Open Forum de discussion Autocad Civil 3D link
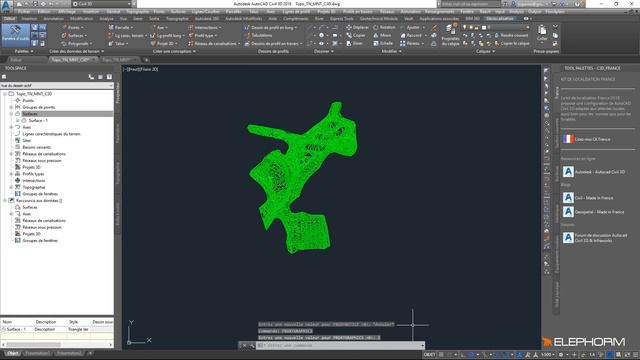This screenshot has height=360, width=640. coord(595,238)
